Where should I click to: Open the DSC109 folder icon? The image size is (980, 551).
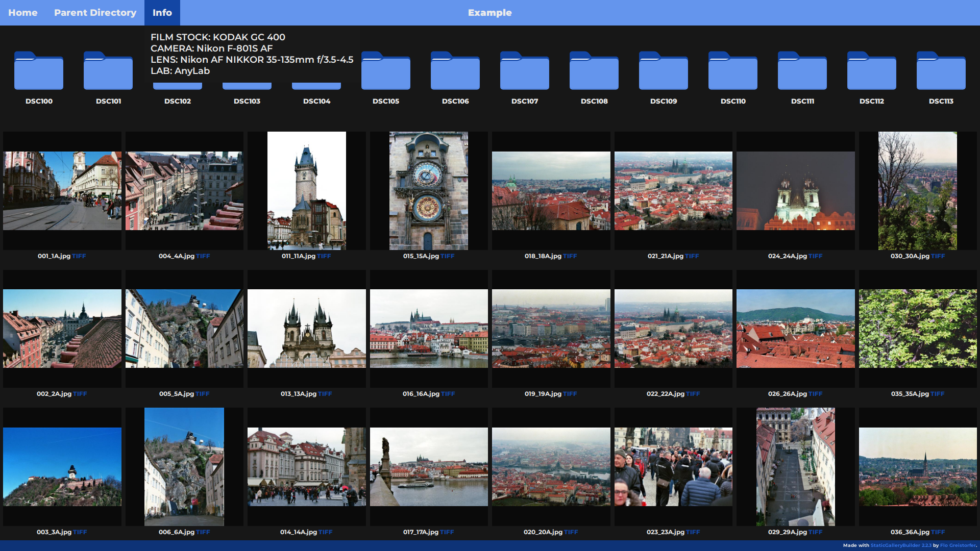coord(664,71)
